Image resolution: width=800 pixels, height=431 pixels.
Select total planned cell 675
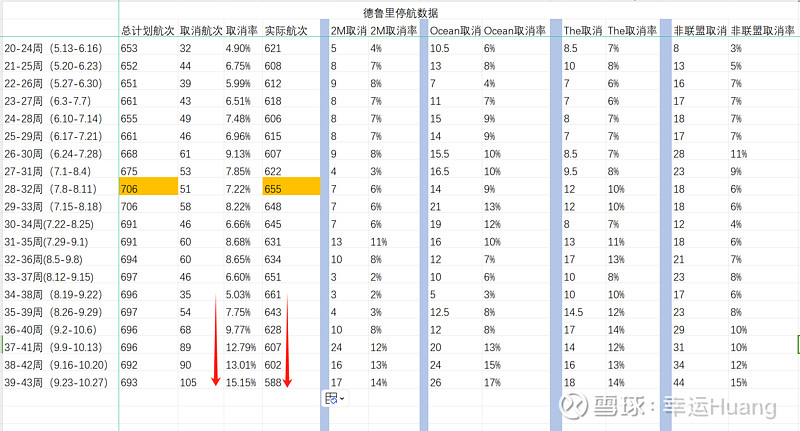129,171
